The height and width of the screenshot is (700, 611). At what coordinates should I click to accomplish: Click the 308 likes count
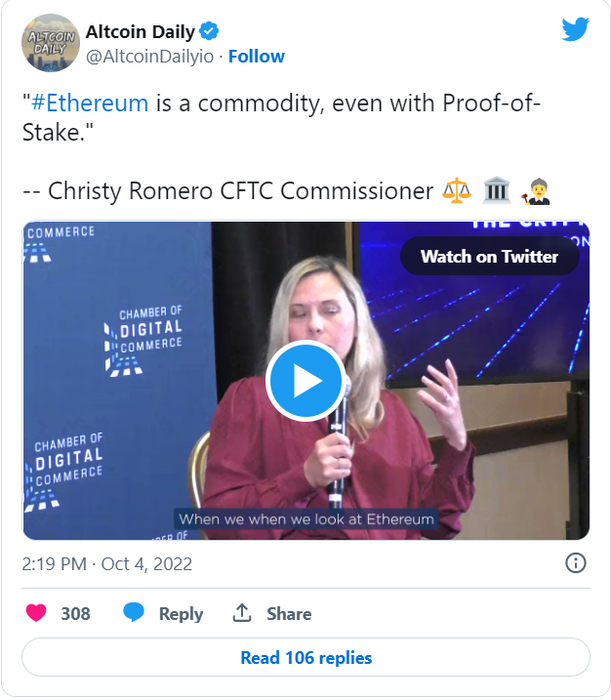75,613
